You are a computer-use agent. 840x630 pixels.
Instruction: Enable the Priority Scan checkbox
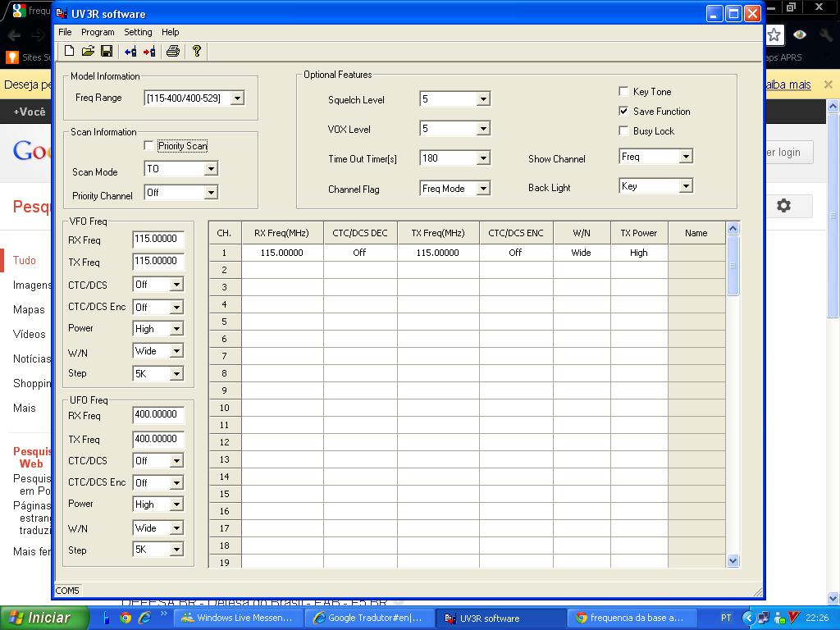click(148, 146)
